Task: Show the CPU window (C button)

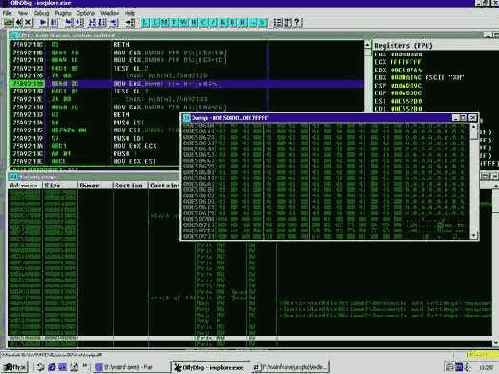Action: (204, 23)
